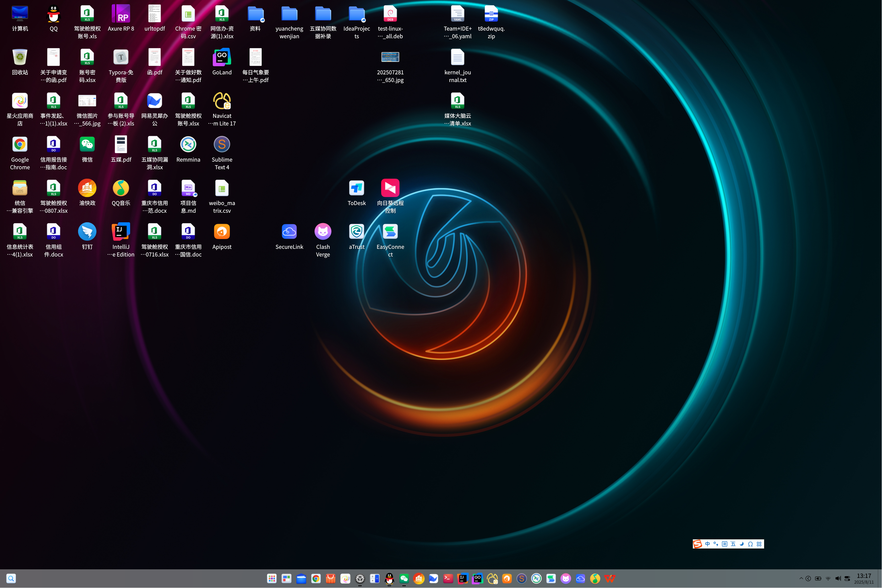The height and width of the screenshot is (588, 882).
Task: Switch Wubi 五 input mode
Action: pos(733,544)
